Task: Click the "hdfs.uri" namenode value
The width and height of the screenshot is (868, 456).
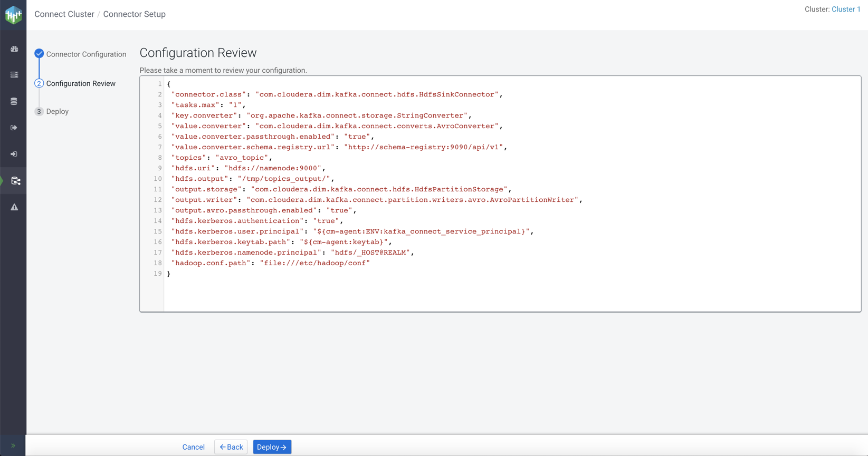Action: [273, 168]
